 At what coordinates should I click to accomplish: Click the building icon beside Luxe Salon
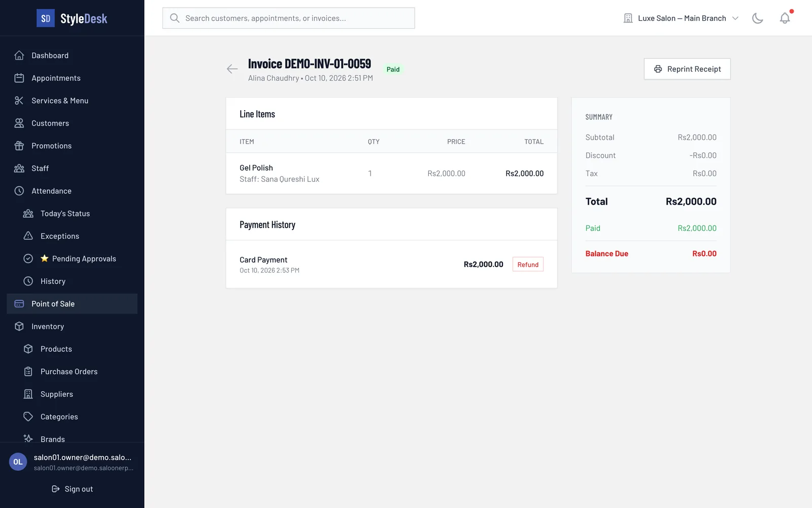(x=628, y=18)
